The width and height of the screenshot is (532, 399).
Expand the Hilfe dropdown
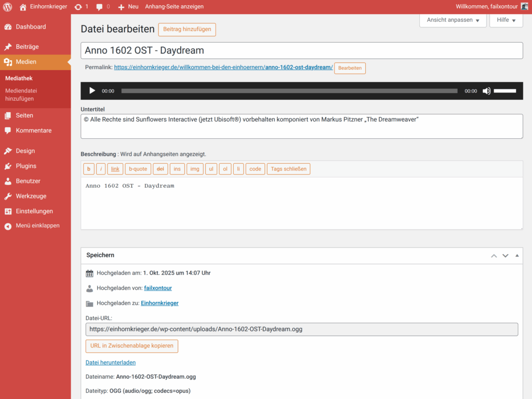tap(506, 20)
